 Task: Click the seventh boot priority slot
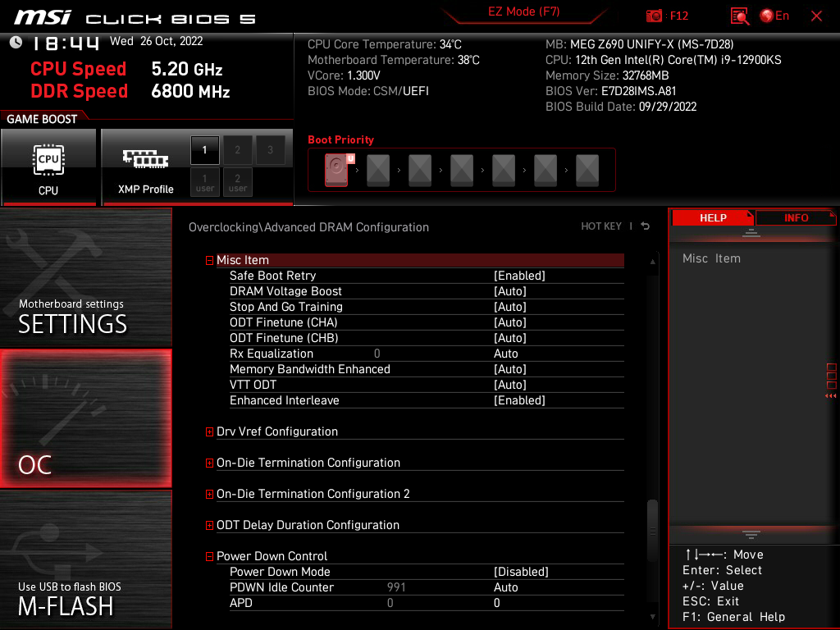[x=587, y=171]
